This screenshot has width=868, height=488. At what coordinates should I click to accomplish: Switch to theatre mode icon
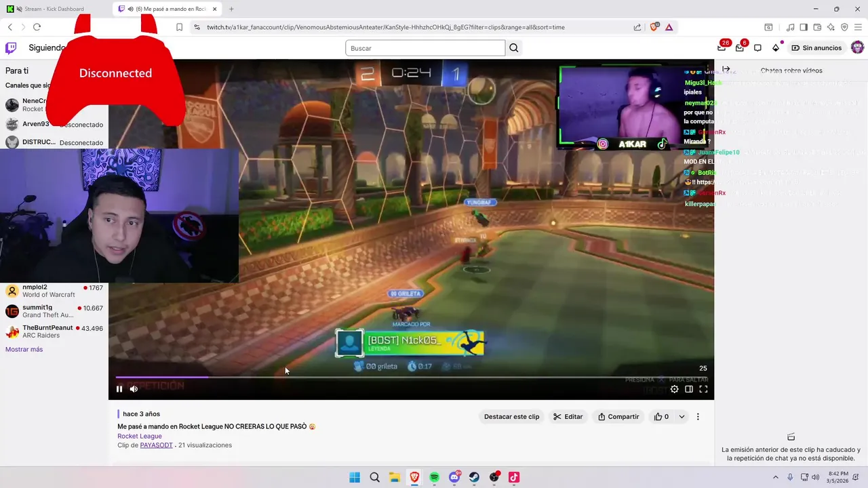tap(689, 389)
